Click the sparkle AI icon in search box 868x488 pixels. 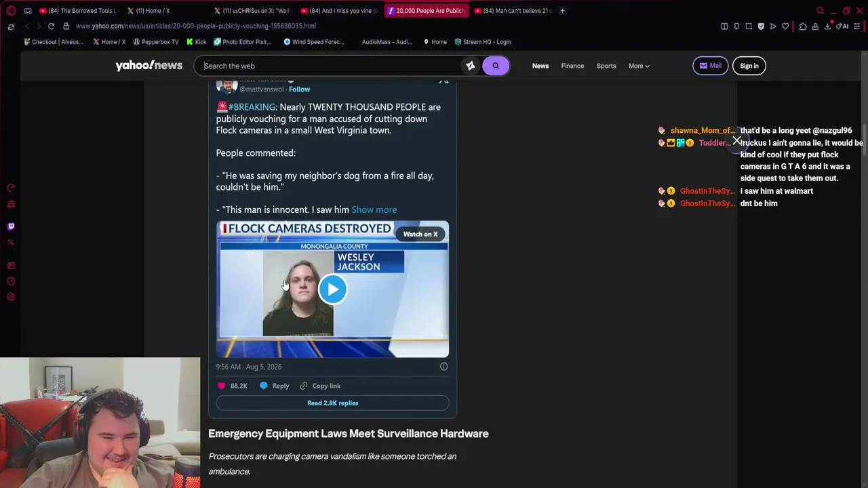[x=471, y=66]
